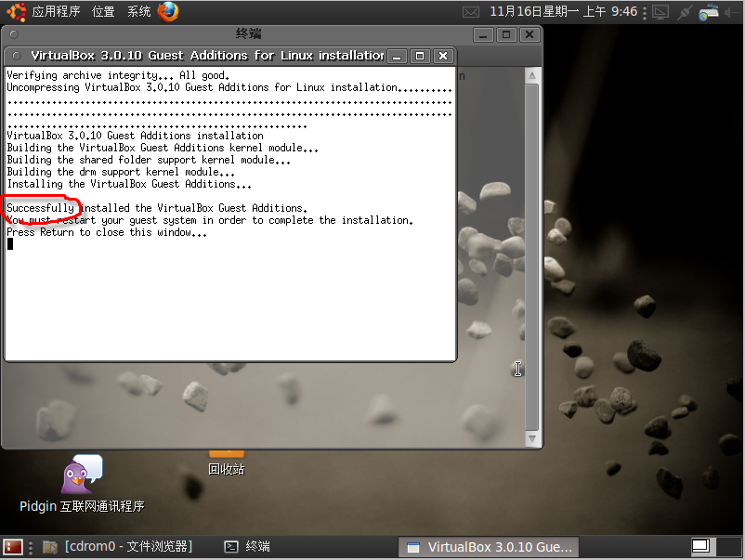Click the Ubuntu logo icon

tap(16, 11)
